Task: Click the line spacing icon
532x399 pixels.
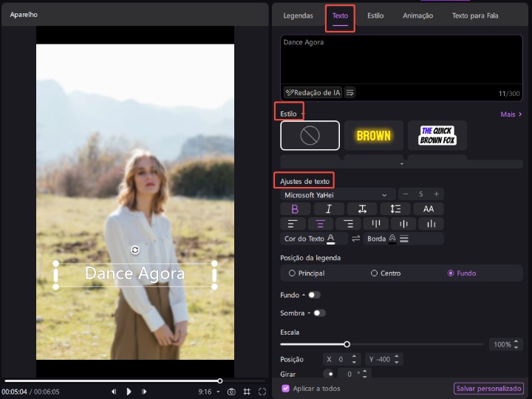Action: point(395,209)
